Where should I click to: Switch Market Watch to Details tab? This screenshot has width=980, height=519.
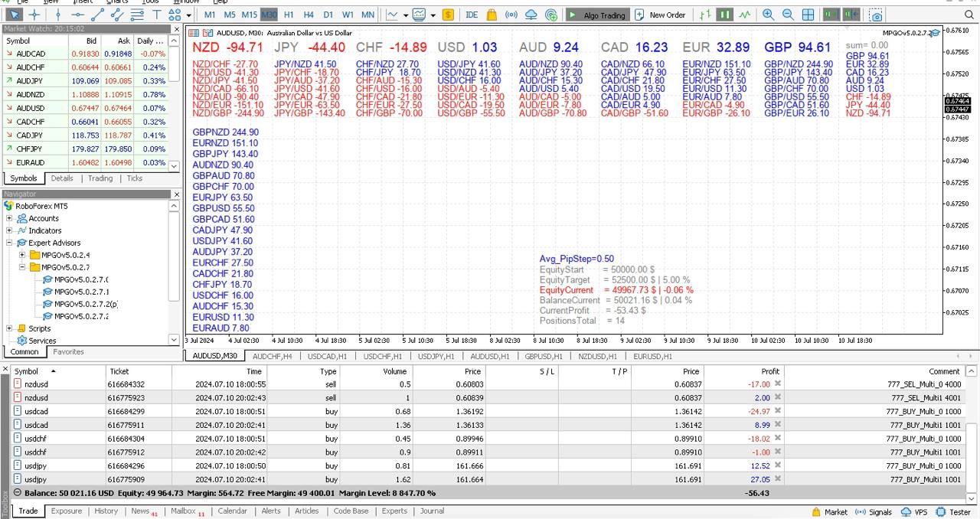[x=62, y=178]
